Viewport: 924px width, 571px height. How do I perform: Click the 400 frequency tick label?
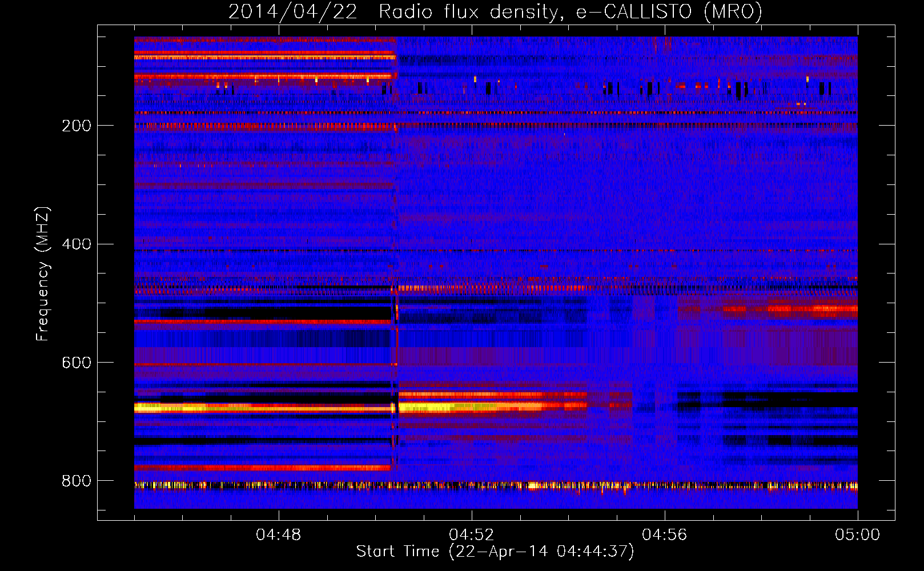pos(77,244)
